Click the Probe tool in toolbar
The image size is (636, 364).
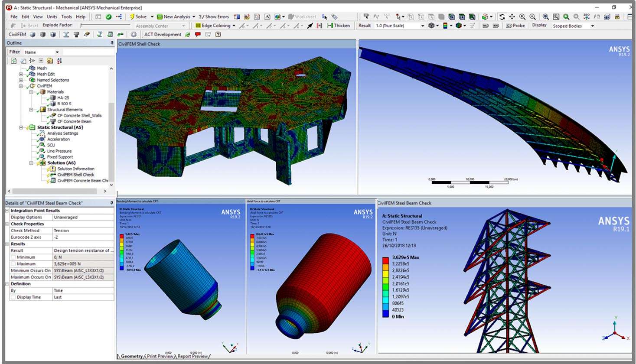click(515, 26)
